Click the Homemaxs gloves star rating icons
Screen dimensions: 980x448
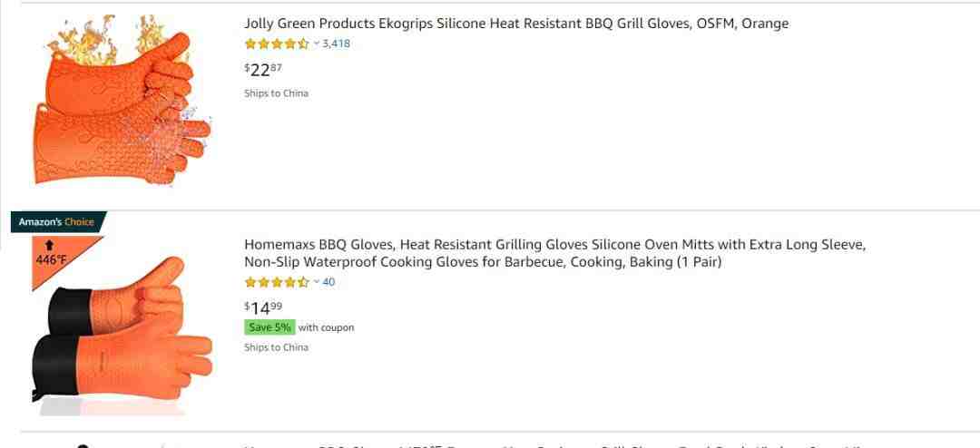pos(276,282)
